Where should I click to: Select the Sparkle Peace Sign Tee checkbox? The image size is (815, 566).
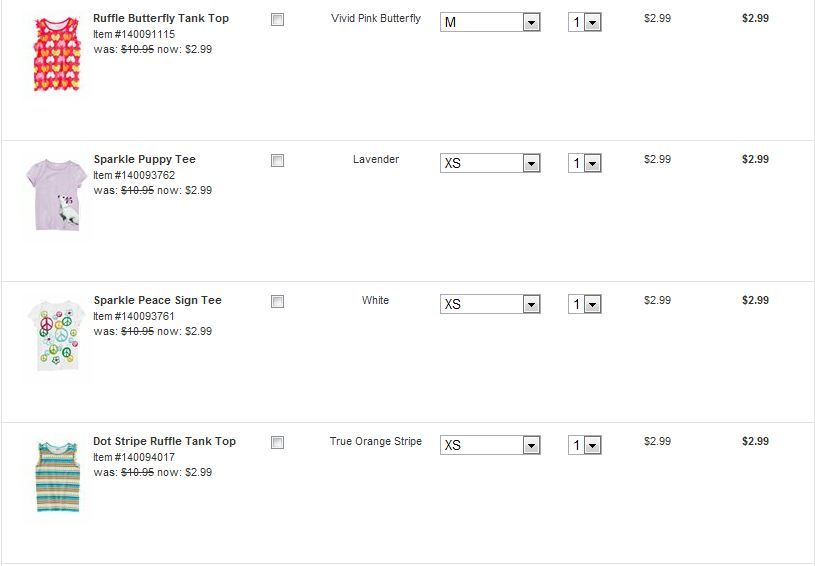tap(277, 302)
